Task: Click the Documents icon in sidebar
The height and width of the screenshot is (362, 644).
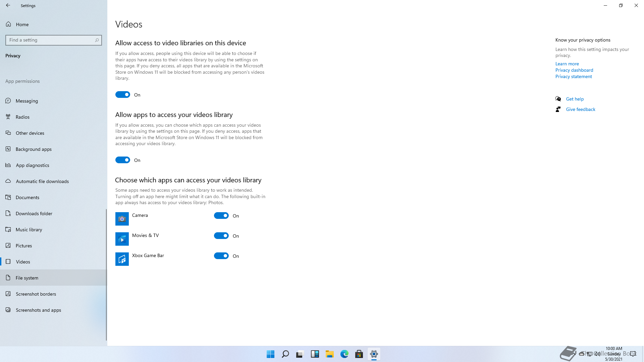Action: coord(8,197)
